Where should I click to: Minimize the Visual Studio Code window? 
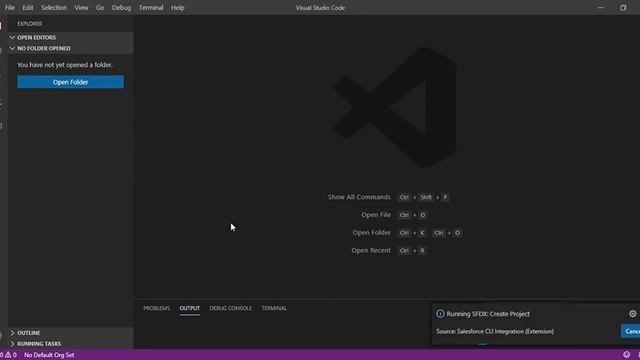[601, 7]
